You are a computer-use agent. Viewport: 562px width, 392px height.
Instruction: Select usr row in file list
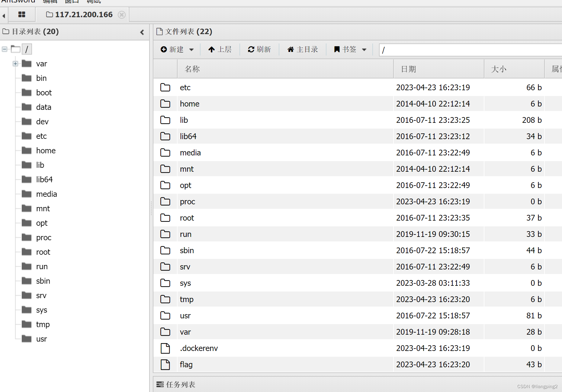tap(358, 315)
